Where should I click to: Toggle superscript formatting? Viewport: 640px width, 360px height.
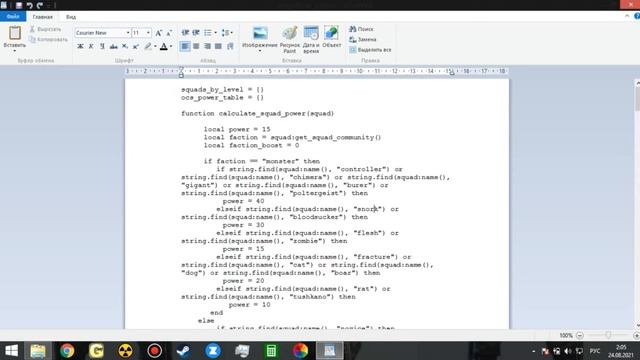coord(136,47)
